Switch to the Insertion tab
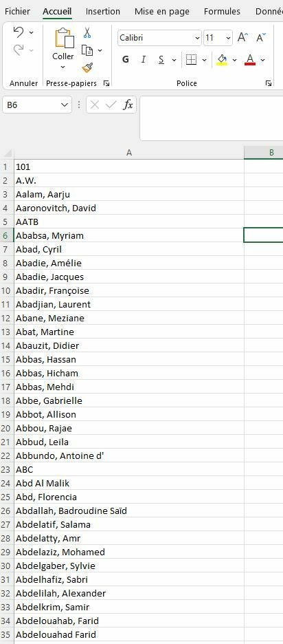This screenshot has width=283, height=644. pyautogui.click(x=103, y=12)
